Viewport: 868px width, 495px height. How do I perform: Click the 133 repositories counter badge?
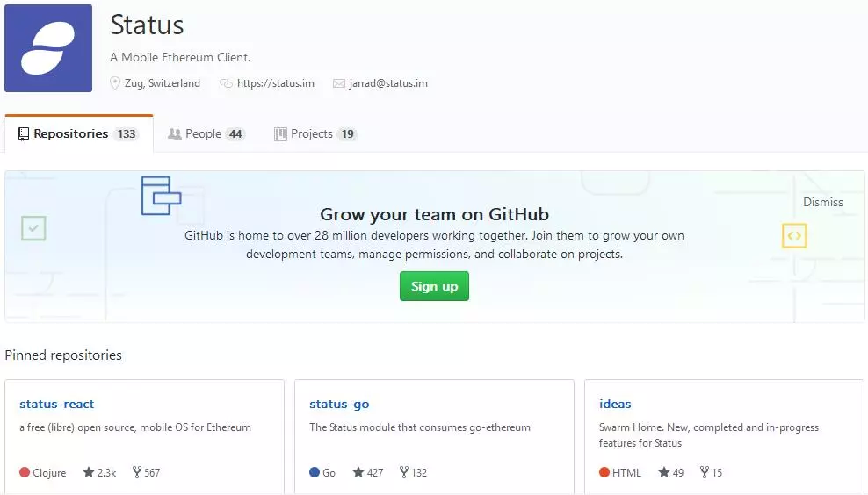click(127, 134)
